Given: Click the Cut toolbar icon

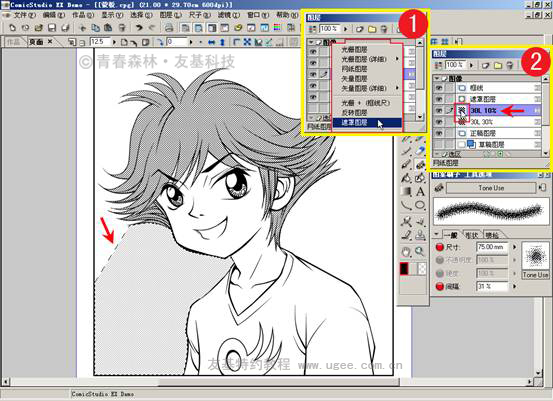Looking at the screenshot, I should pos(83,28).
